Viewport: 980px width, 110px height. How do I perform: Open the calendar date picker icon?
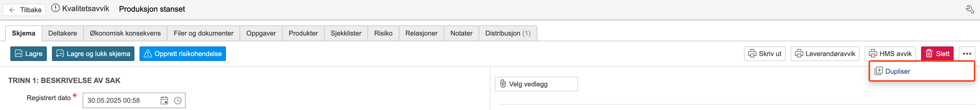pos(164,100)
